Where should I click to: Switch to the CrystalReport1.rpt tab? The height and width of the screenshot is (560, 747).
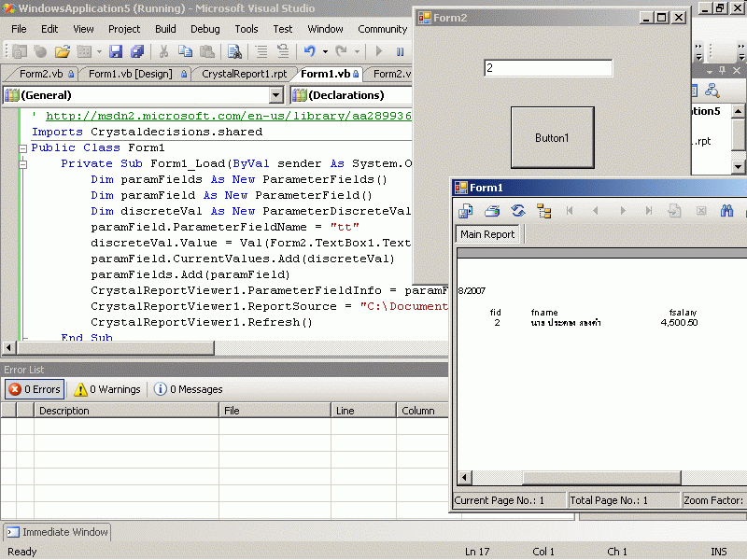click(x=244, y=74)
